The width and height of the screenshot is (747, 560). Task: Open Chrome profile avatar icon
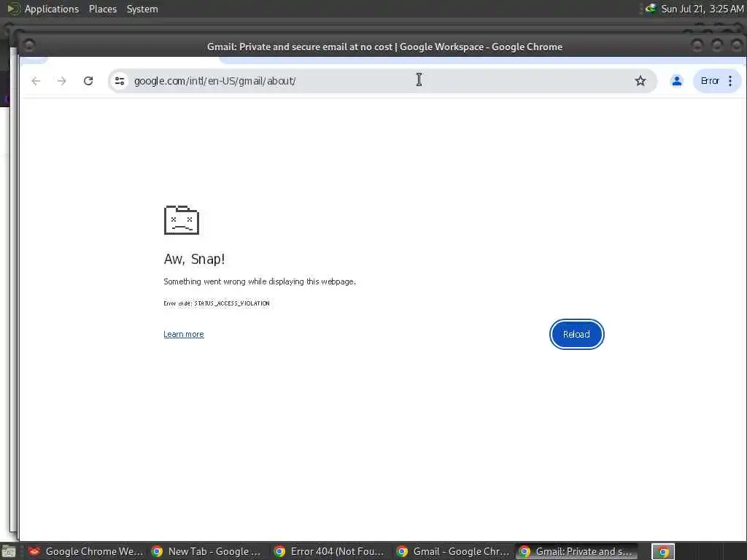[676, 81]
